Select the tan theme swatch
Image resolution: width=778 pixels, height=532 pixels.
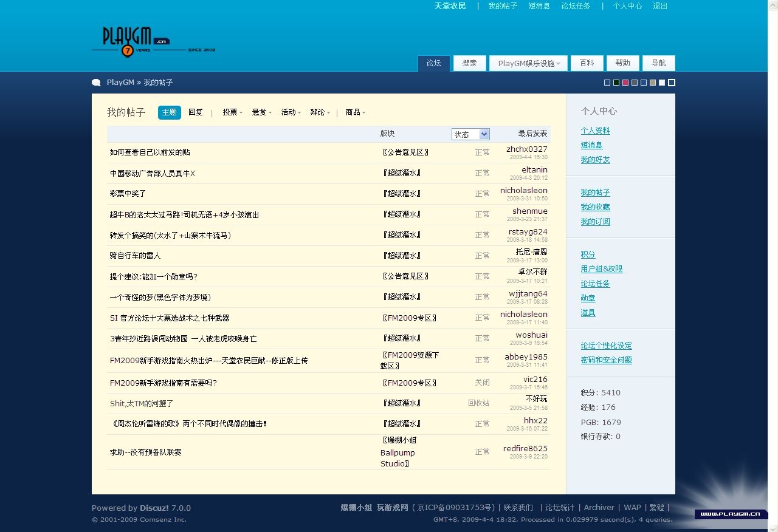click(x=653, y=83)
